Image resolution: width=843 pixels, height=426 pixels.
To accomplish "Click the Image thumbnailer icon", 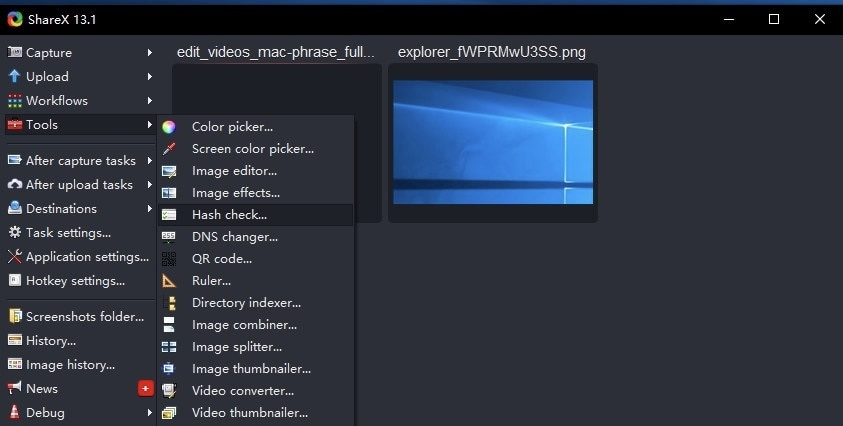I will (169, 369).
